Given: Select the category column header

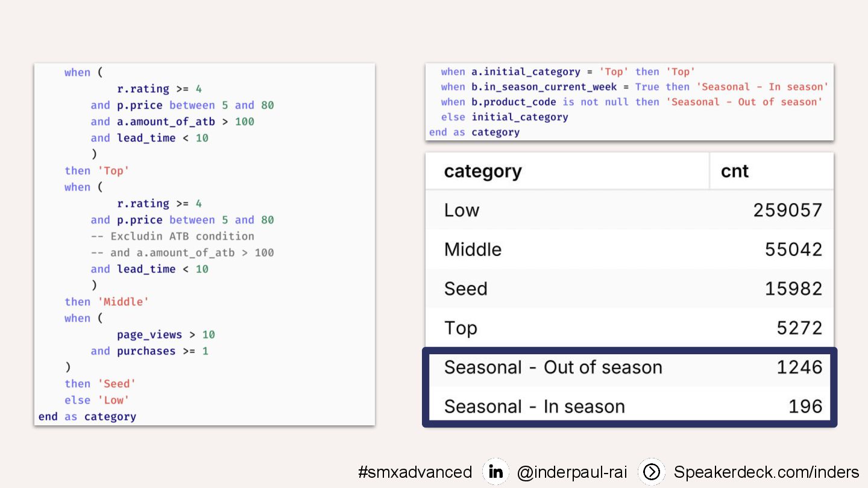Looking at the screenshot, I should tap(483, 171).
